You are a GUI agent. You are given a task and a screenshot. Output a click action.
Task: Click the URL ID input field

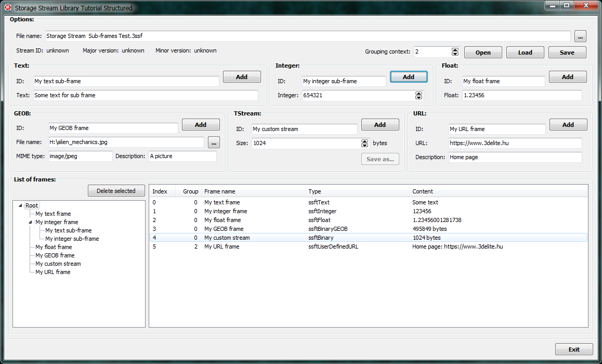(497, 129)
